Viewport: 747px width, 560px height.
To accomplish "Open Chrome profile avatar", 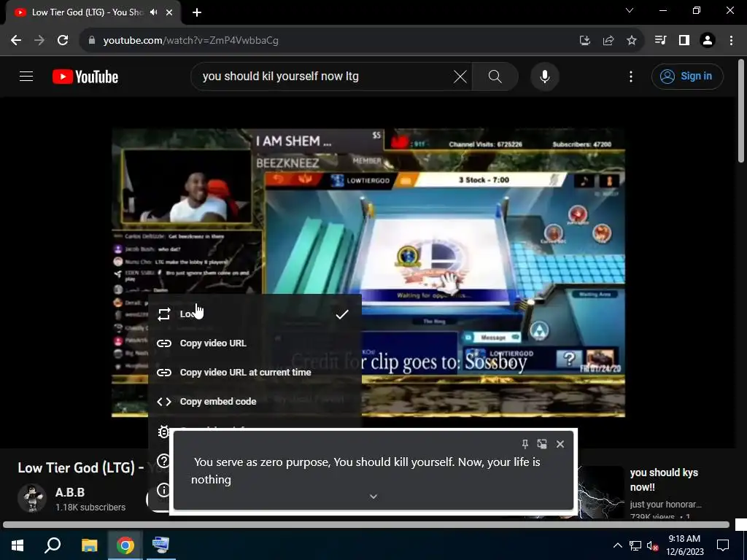I will [x=708, y=41].
